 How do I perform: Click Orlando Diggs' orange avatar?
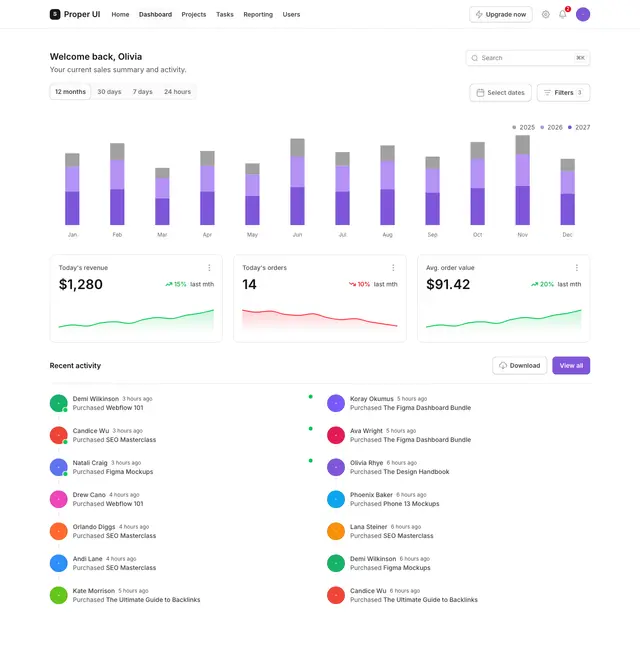[59, 531]
